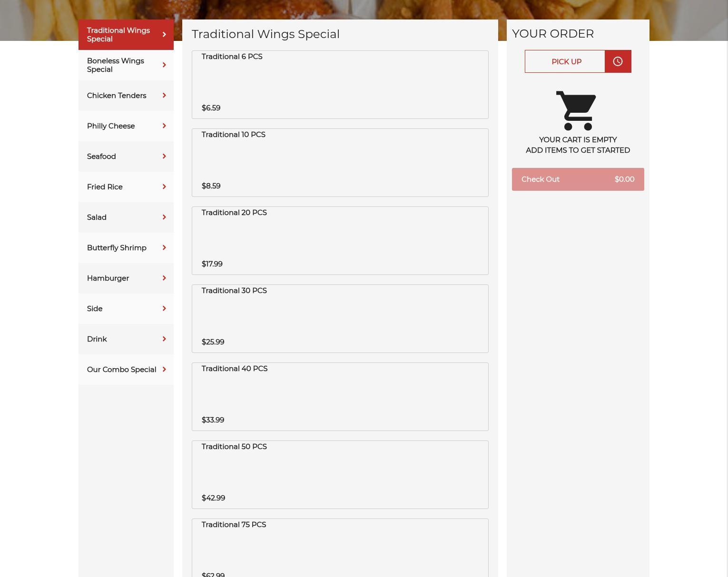This screenshot has width=728, height=577.
Task: Select the Traditional Wings Special tab
Action: pyautogui.click(x=126, y=35)
